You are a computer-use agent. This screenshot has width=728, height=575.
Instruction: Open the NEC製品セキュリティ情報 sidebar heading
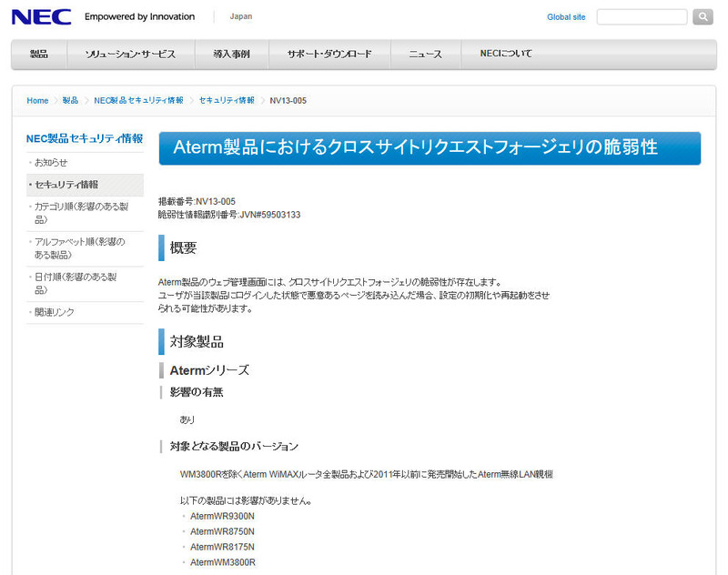pyautogui.click(x=85, y=138)
